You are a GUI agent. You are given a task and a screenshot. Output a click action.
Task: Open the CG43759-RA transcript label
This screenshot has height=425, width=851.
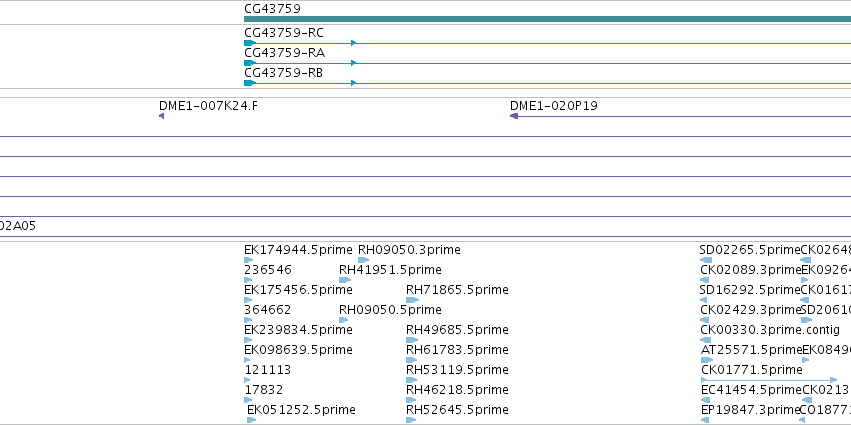pyautogui.click(x=285, y=53)
